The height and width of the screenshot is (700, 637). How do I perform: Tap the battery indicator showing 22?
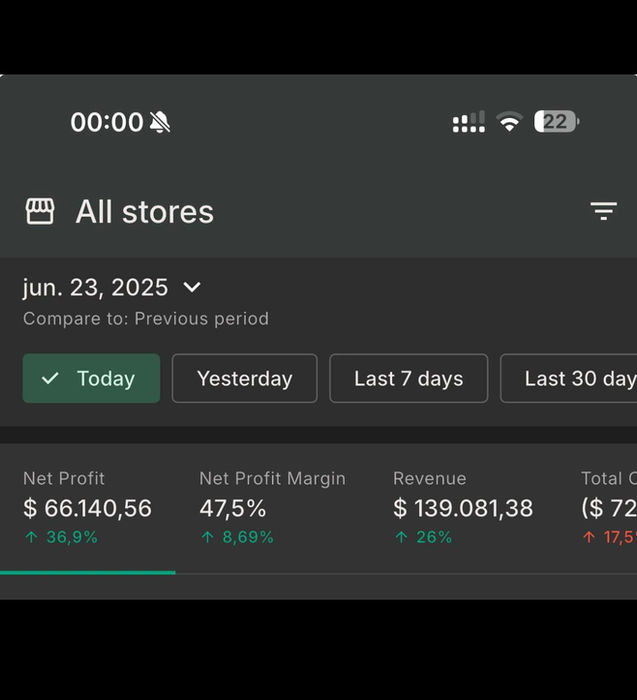click(x=557, y=121)
